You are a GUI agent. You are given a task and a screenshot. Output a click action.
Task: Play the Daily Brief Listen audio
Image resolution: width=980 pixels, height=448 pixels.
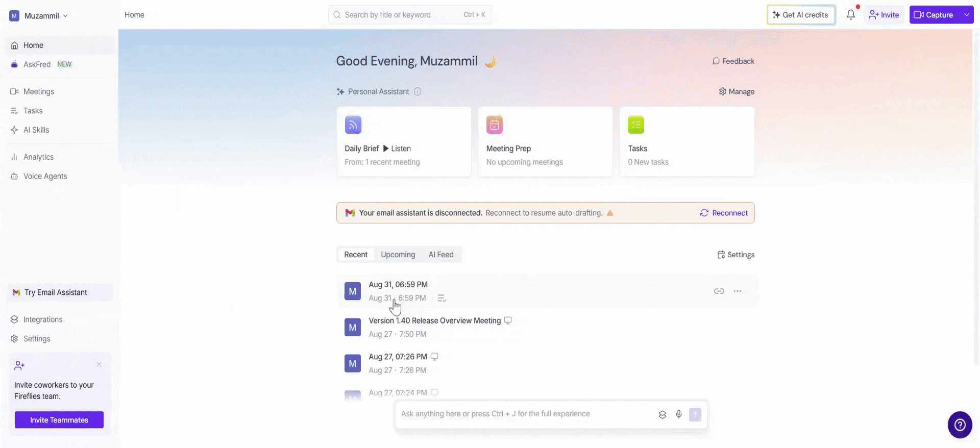click(397, 148)
